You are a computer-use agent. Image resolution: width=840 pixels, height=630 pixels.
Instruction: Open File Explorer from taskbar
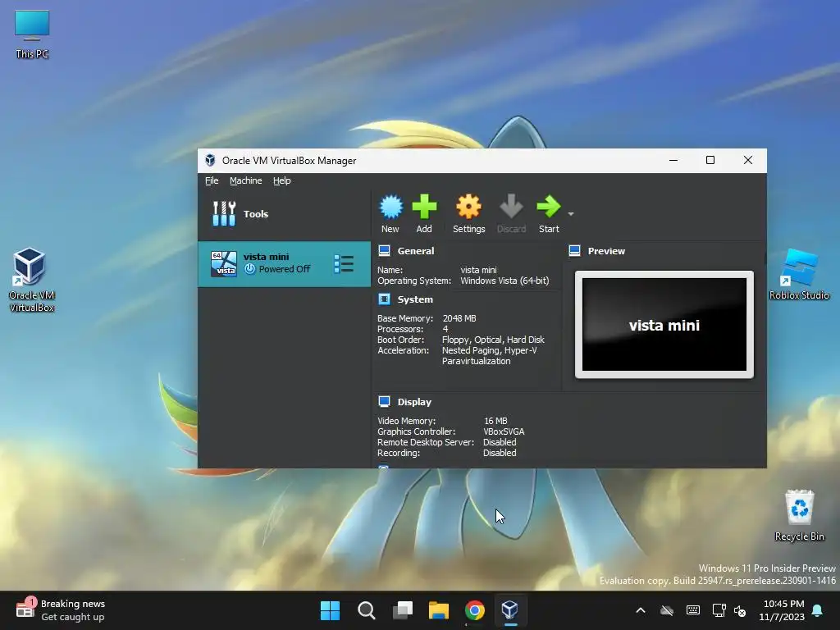(439, 610)
